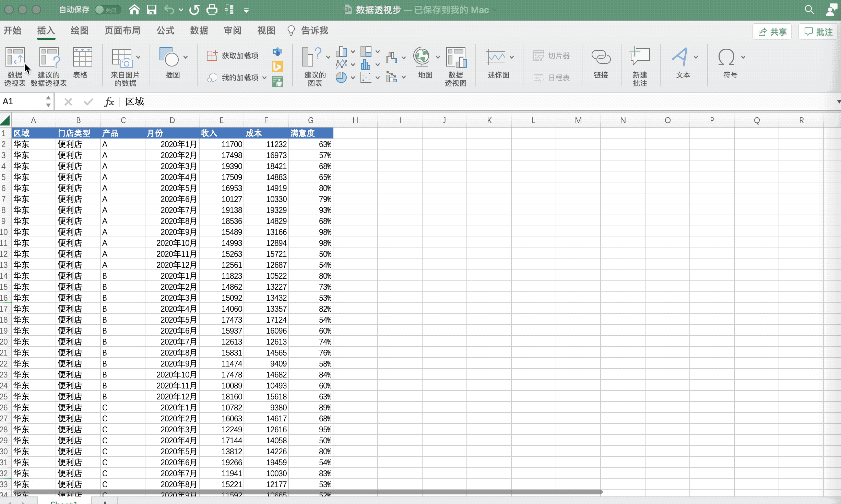
Task: Switch to the Home (开始) tab
Action: click(x=12, y=31)
